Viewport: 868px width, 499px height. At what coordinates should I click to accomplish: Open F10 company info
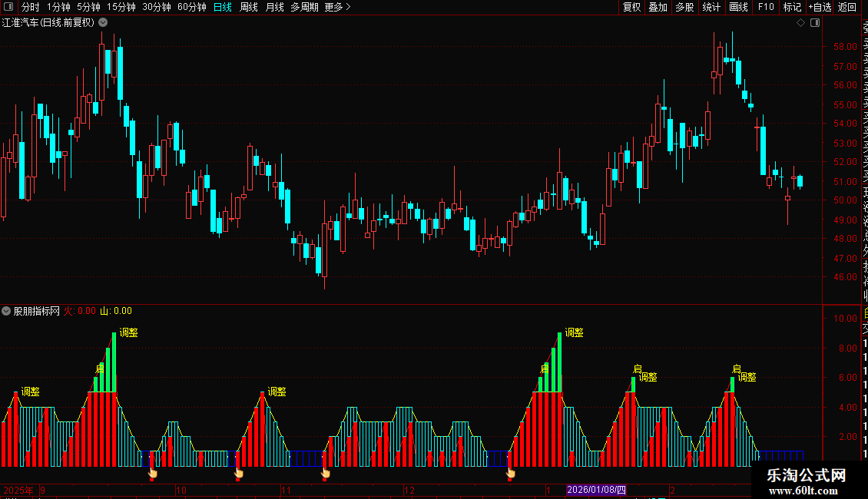(x=766, y=7)
